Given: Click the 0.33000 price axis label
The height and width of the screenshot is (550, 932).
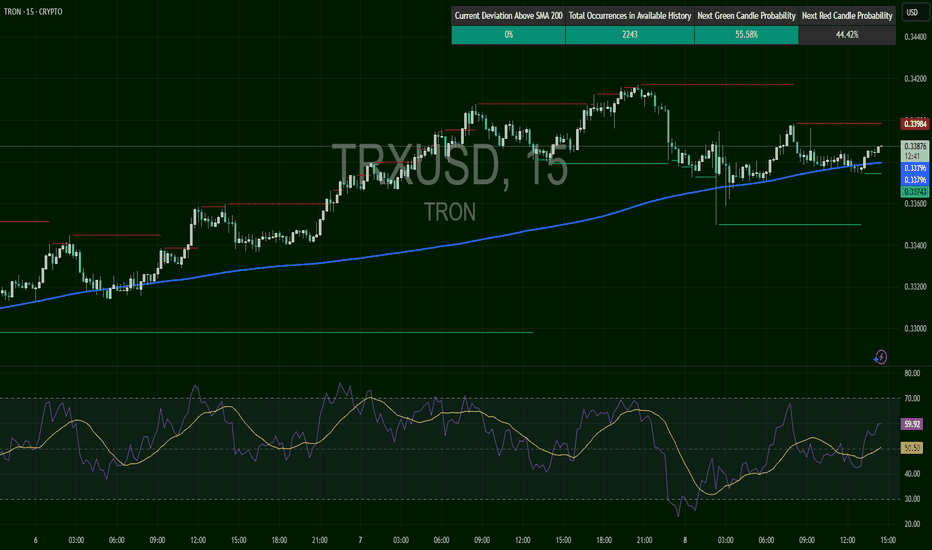Looking at the screenshot, I should click(915, 328).
